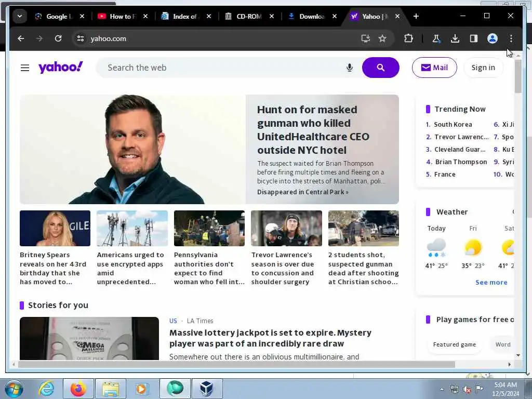The width and height of the screenshot is (532, 399).
Task: Click the Yahoo logo
Action: tap(60, 67)
